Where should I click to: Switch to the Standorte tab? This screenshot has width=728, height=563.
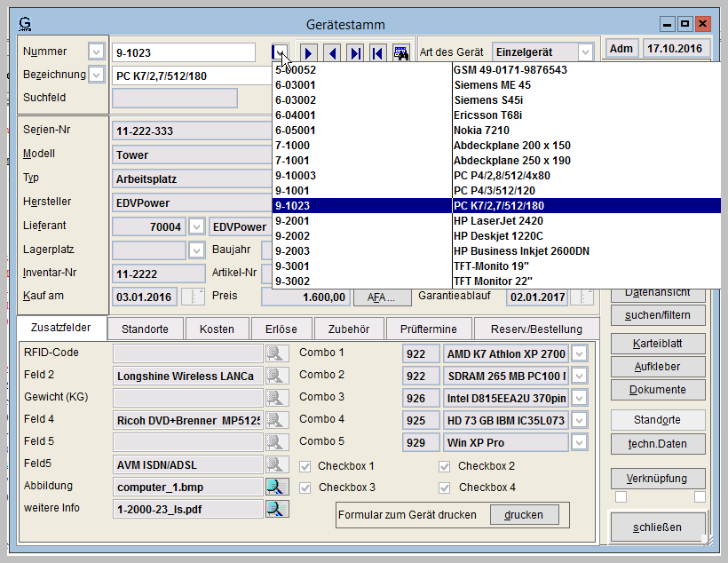click(145, 329)
